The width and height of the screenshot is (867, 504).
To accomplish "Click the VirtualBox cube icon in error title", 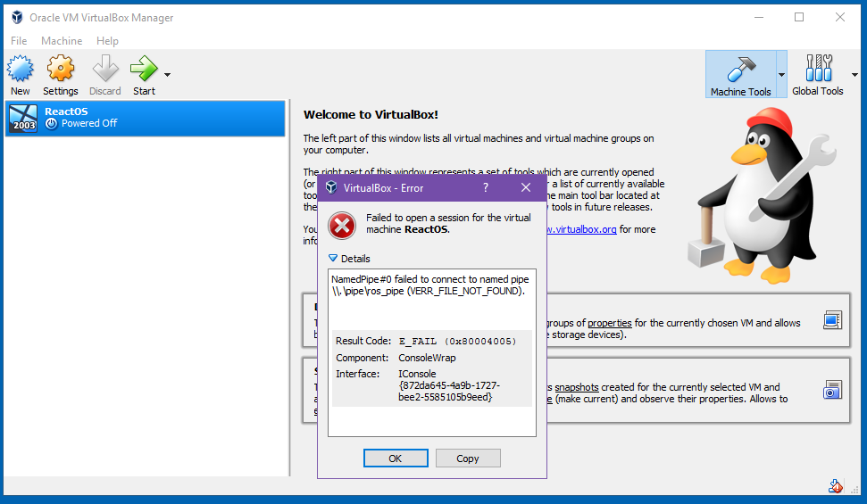I will (331, 187).
